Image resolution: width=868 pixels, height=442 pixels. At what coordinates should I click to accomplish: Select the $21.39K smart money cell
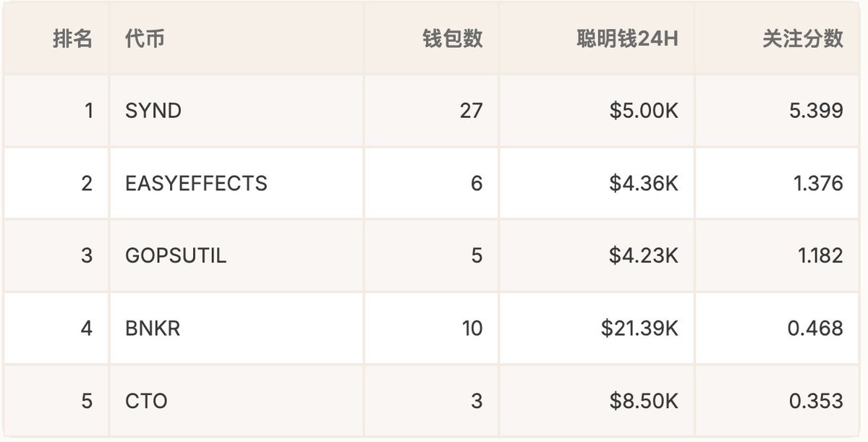[x=639, y=328]
